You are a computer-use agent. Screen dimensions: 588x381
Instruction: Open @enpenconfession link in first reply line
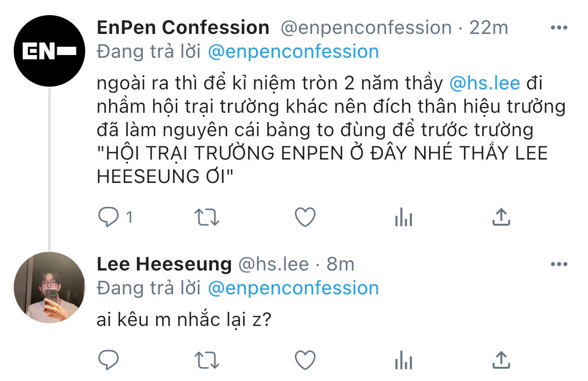tap(293, 52)
